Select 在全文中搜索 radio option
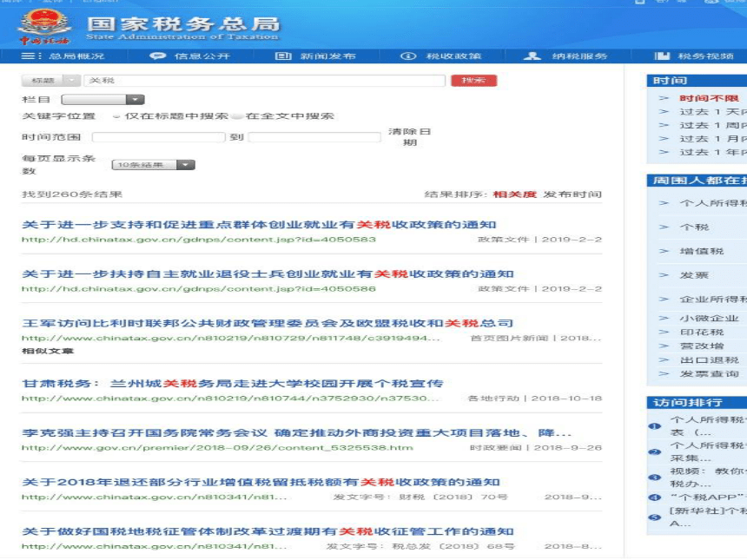This screenshot has height=560, width=747. pyautogui.click(x=237, y=116)
